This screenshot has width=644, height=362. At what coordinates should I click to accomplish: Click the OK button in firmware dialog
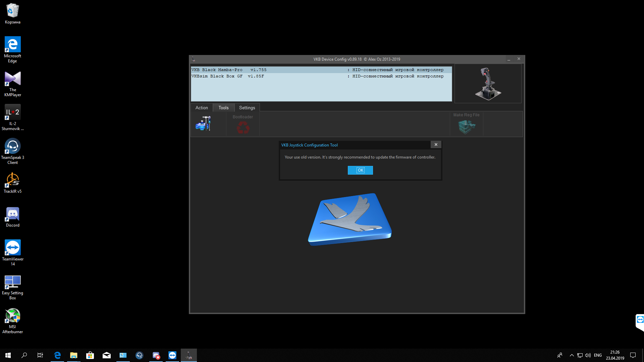click(x=360, y=170)
